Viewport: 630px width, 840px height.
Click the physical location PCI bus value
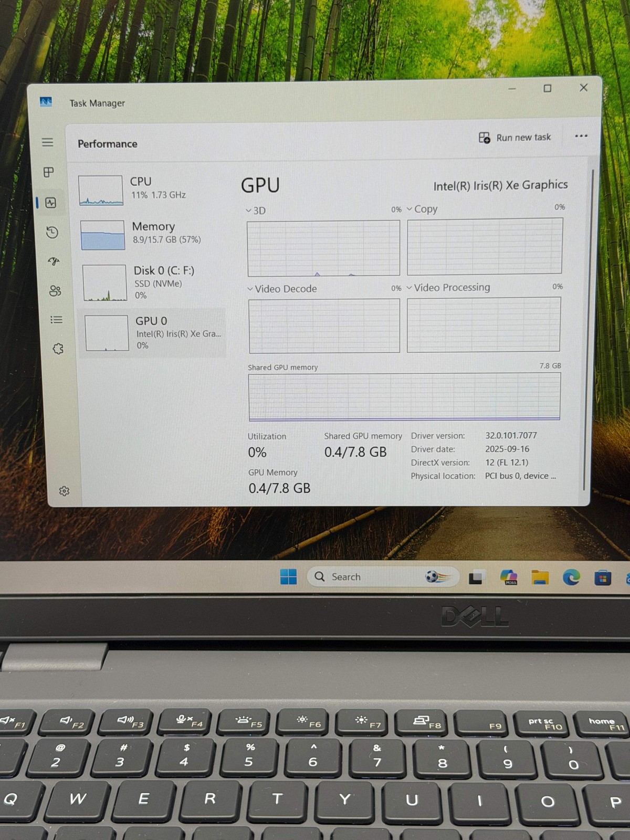point(520,476)
